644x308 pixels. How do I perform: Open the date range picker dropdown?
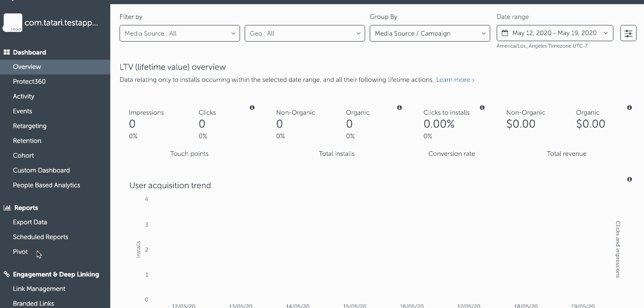tap(555, 33)
